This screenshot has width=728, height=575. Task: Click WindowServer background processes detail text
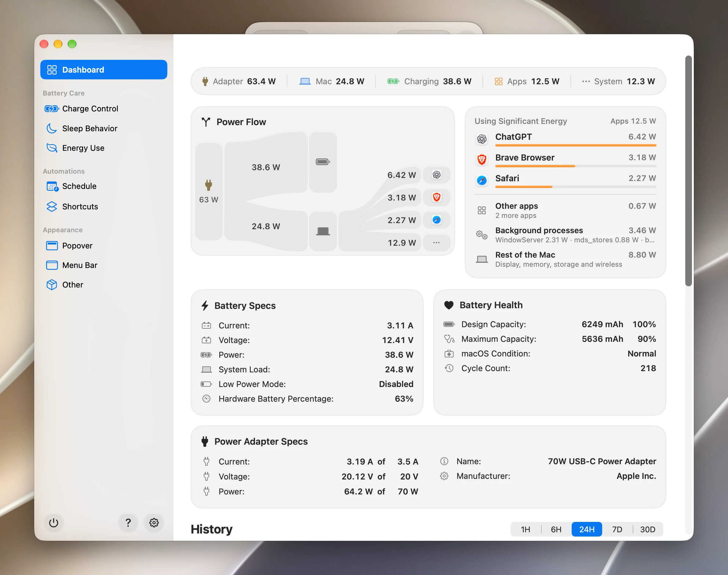(x=575, y=240)
